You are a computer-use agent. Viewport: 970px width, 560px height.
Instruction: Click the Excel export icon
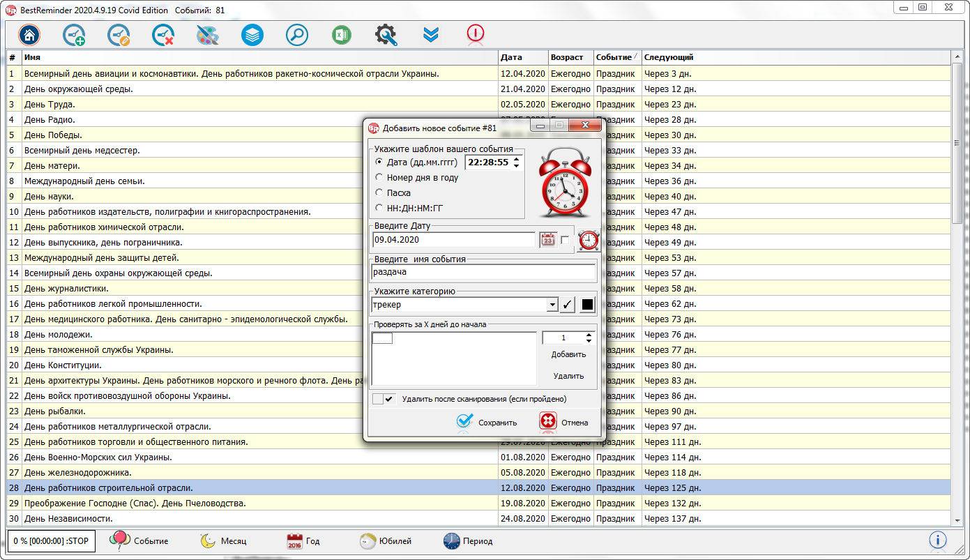342,35
